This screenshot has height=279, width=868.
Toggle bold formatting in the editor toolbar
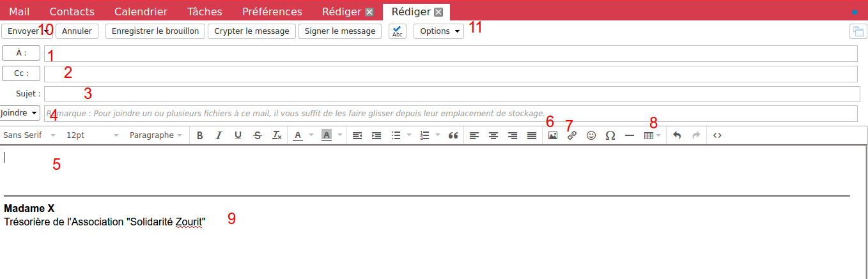pyautogui.click(x=200, y=135)
